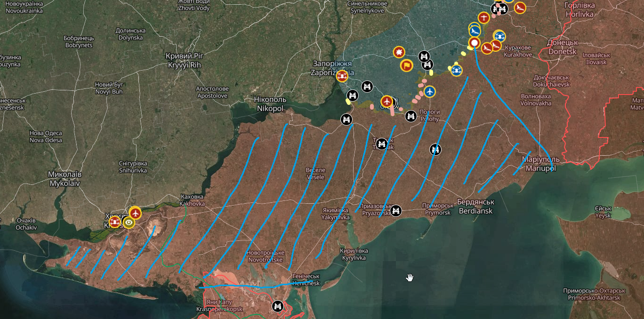This screenshot has width=644, height=319.
Task: Click the bridge marker near Krasnoperekopsk
Action: [x=278, y=306]
